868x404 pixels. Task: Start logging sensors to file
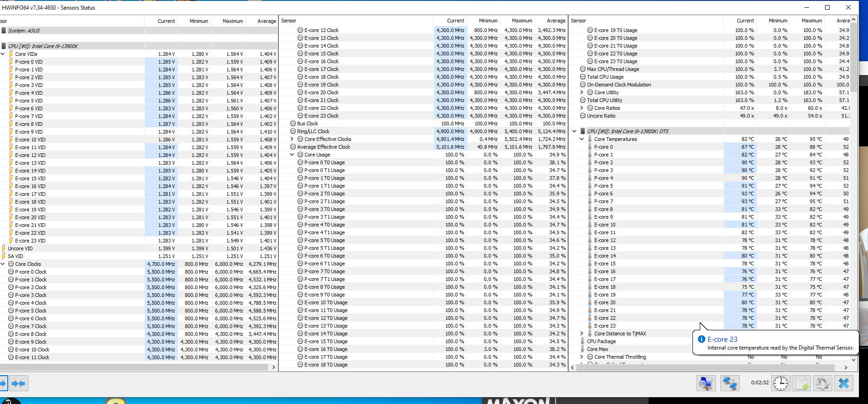pos(802,383)
